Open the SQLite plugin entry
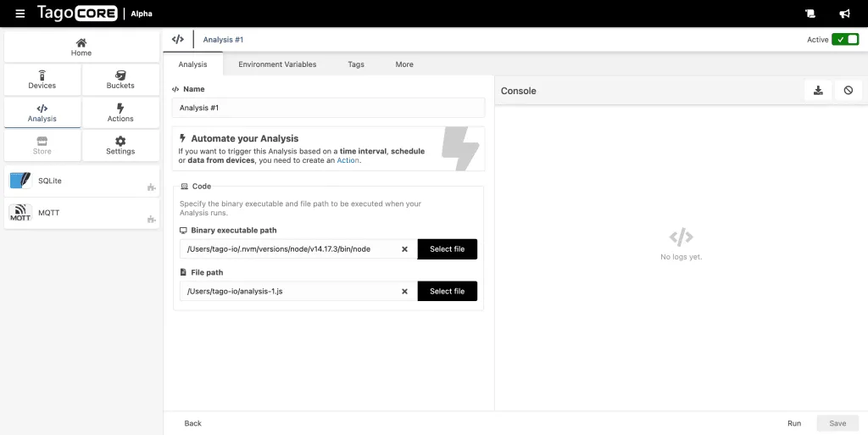The width and height of the screenshot is (868, 435). pyautogui.click(x=81, y=181)
